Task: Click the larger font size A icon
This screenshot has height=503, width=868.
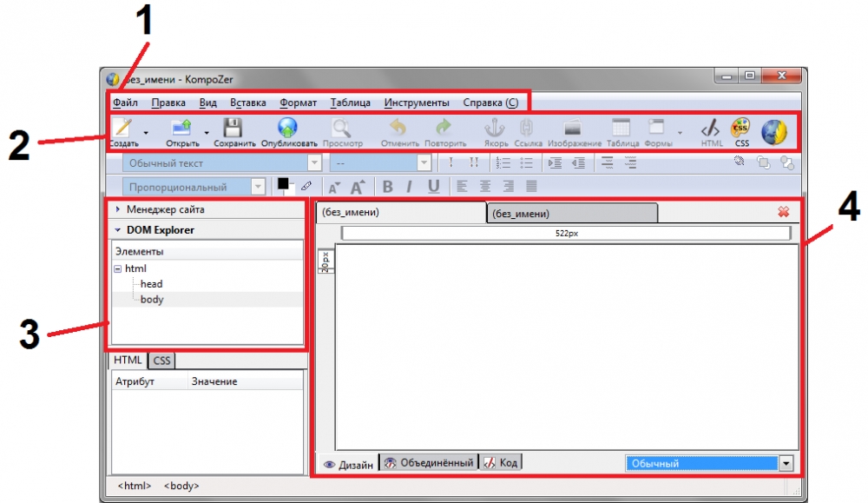Action: (358, 187)
